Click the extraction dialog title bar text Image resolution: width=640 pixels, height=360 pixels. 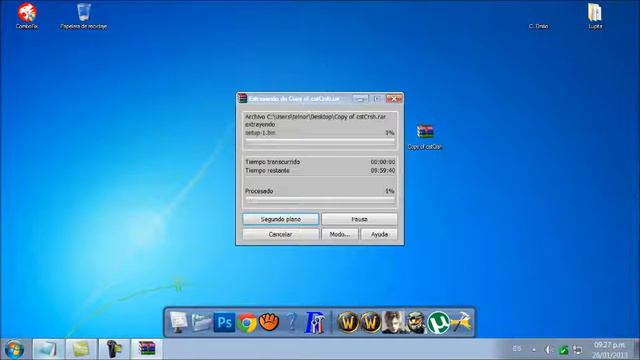[x=294, y=99]
